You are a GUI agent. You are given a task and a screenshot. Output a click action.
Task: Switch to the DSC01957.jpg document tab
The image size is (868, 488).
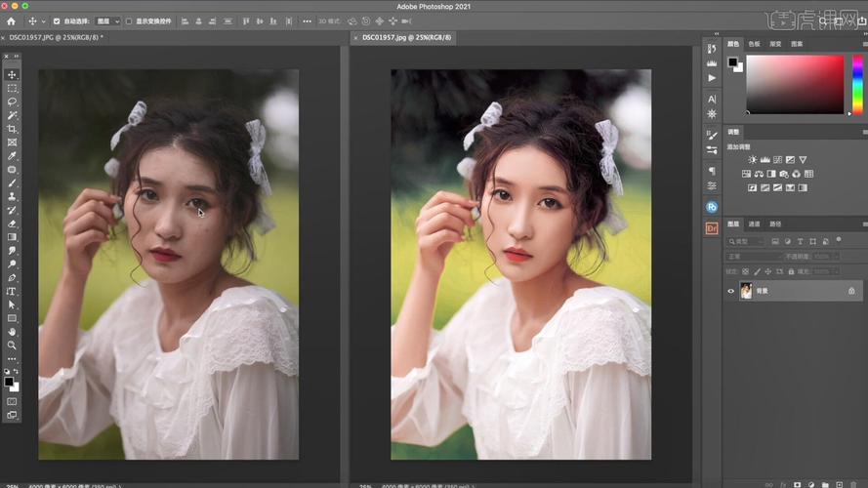click(x=398, y=37)
